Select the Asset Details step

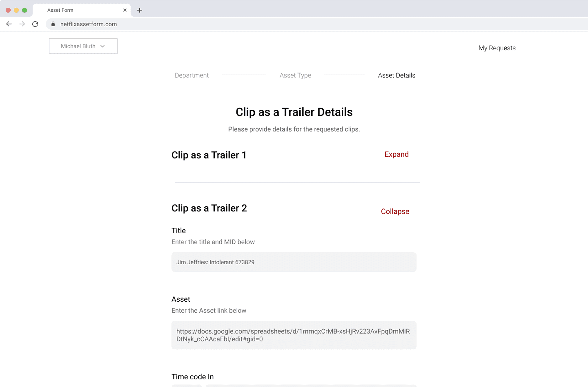396,75
